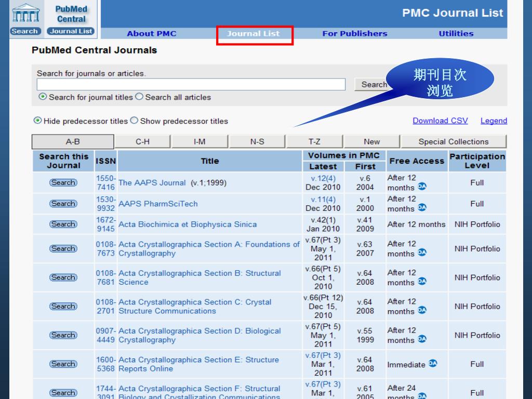Open AAPS PharmSciTech title link
532x399 pixels.
coord(158,204)
